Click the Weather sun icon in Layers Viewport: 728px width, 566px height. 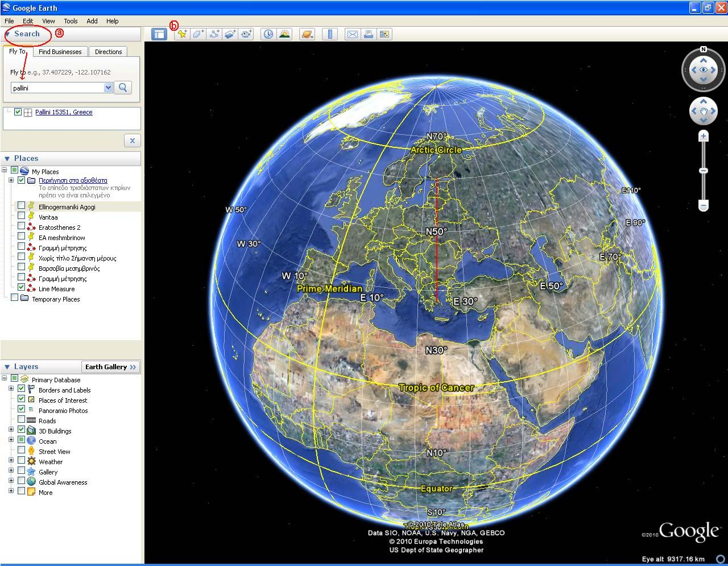(x=31, y=461)
